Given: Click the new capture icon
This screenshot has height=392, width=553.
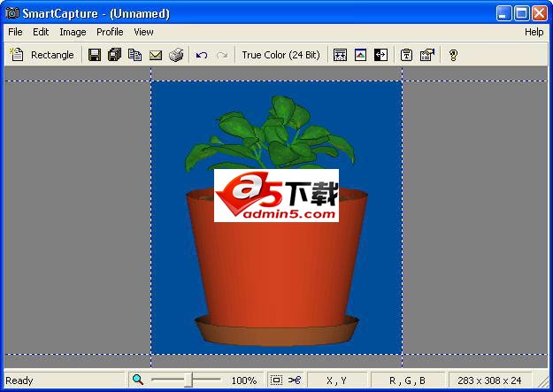Looking at the screenshot, I should click(16, 55).
